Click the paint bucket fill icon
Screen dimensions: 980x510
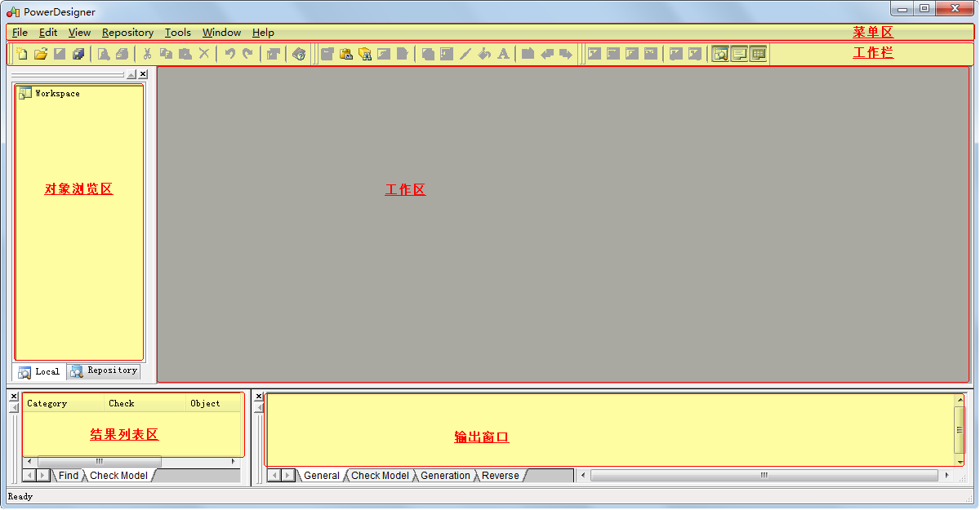click(x=484, y=54)
